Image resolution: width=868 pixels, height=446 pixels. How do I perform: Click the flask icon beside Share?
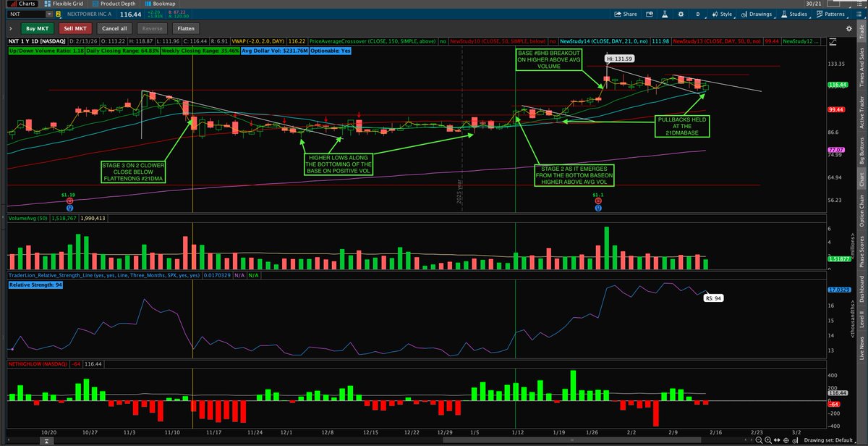665,14
